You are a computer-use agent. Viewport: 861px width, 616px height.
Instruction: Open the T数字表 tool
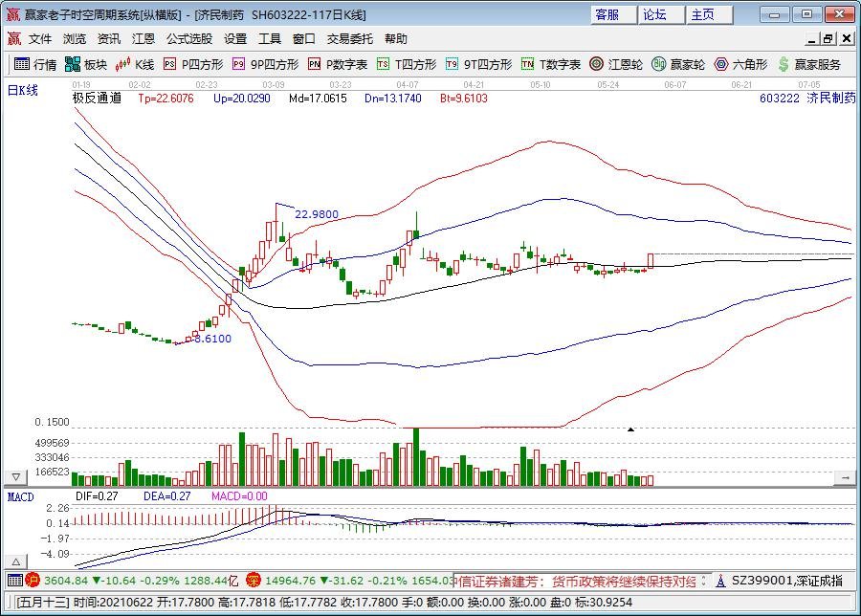(551, 64)
